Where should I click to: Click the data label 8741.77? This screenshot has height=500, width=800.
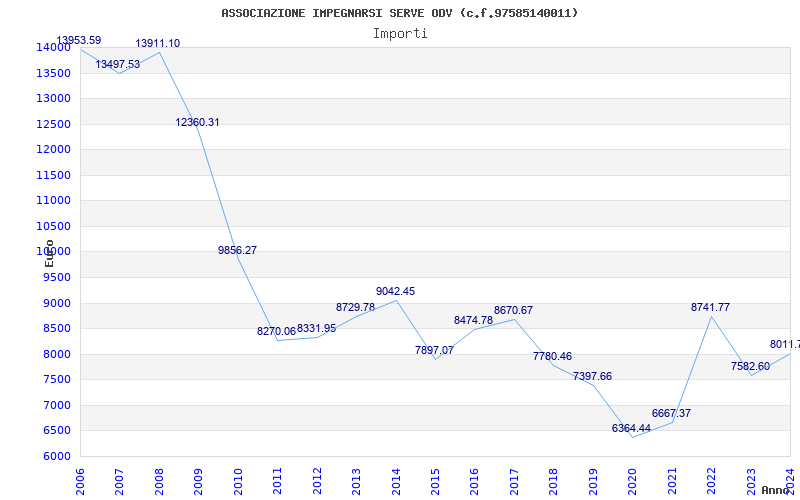point(710,307)
